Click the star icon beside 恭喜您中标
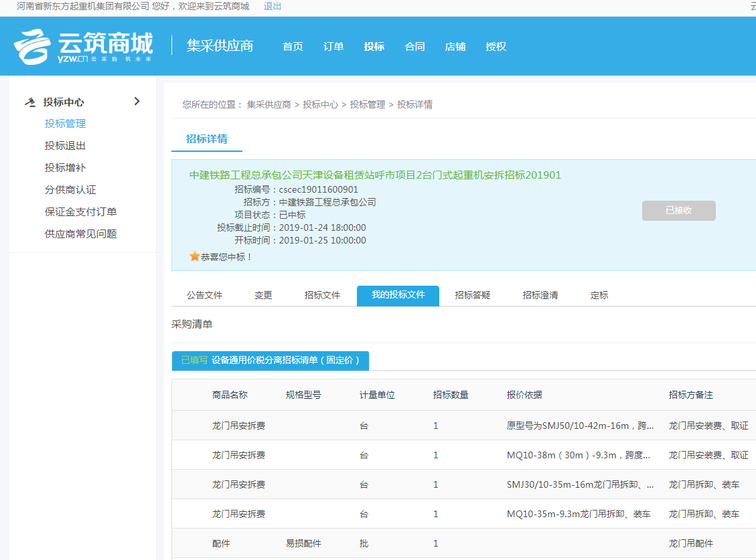The width and height of the screenshot is (756, 560). tap(194, 256)
